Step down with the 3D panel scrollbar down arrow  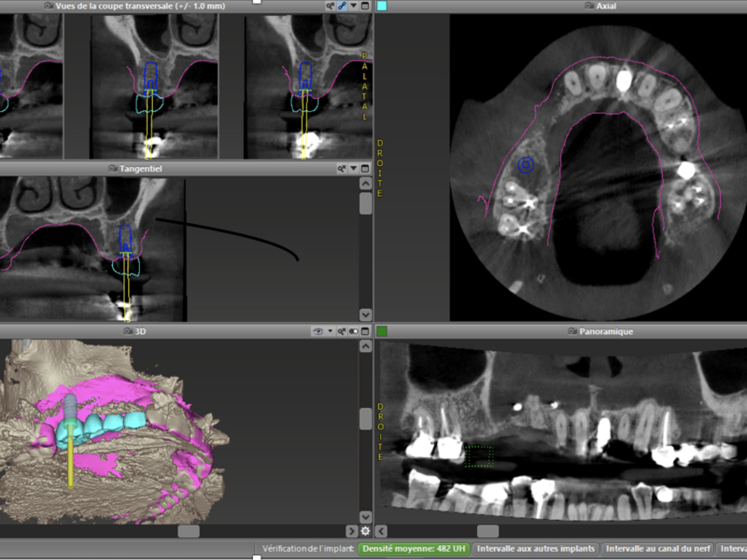click(365, 517)
